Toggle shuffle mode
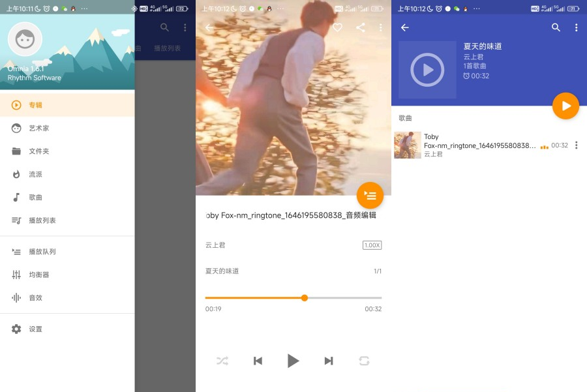This screenshot has height=392, width=587. (x=222, y=361)
